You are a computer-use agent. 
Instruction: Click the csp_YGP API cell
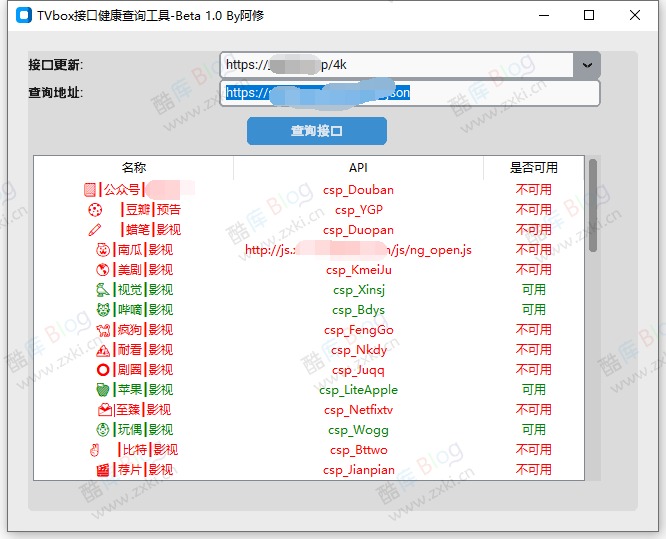[359, 210]
